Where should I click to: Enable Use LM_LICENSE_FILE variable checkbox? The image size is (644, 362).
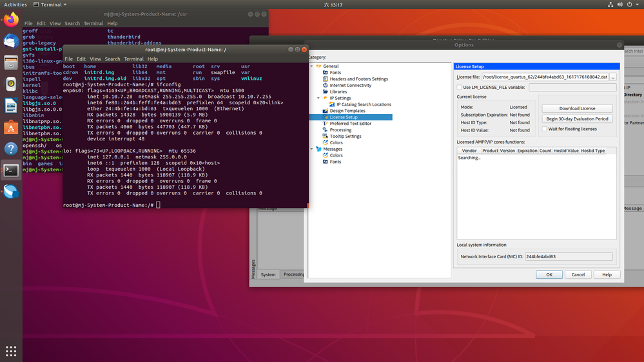click(459, 87)
